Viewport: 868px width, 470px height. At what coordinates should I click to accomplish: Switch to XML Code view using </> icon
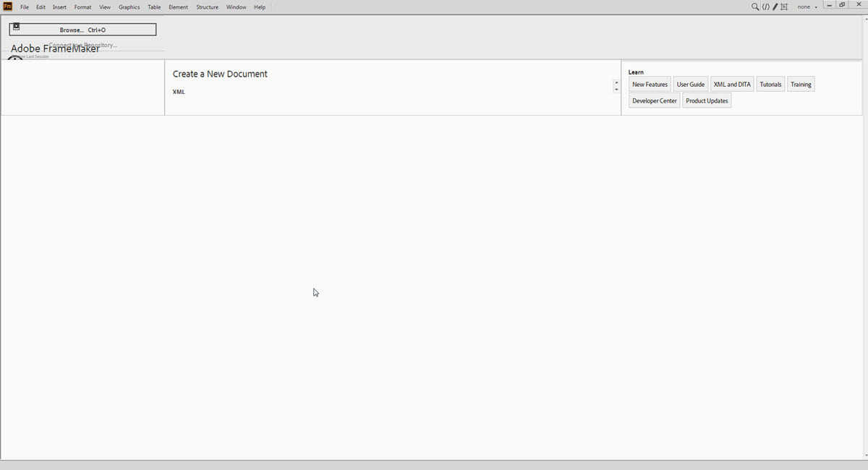[766, 6]
